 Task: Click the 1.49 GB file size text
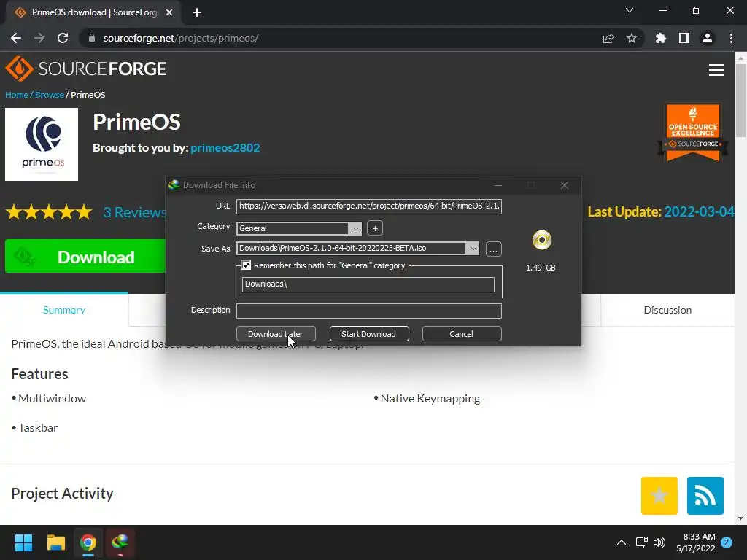point(541,268)
